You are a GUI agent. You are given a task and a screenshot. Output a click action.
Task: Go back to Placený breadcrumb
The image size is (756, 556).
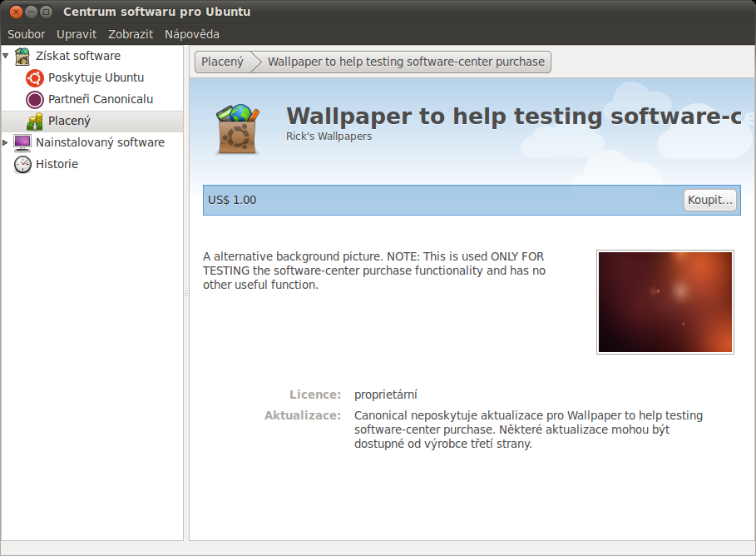click(x=223, y=62)
